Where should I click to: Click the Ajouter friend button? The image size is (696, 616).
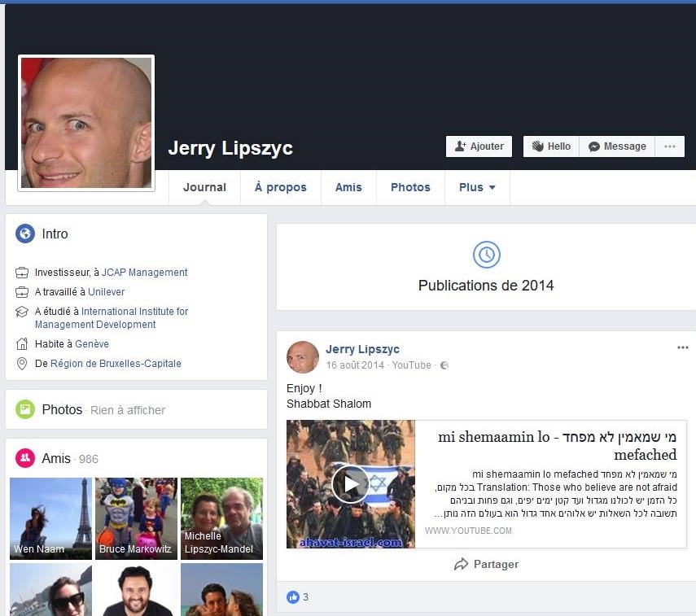[479, 146]
